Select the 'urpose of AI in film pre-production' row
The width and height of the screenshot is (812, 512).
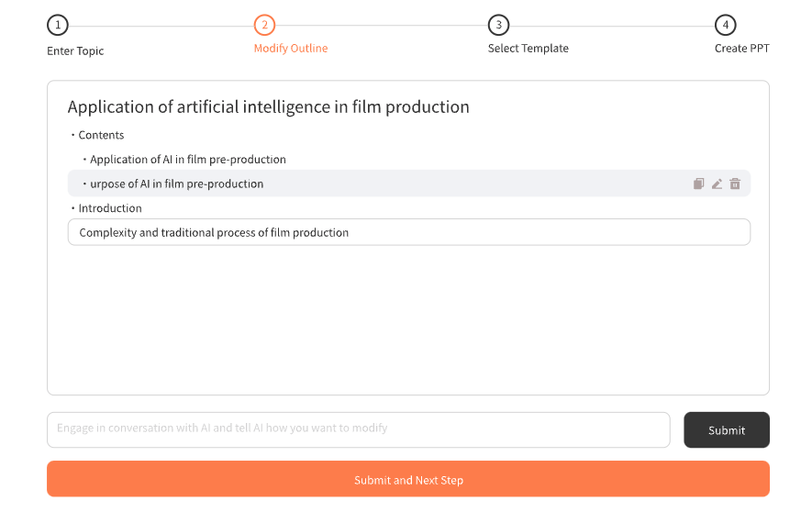click(x=176, y=184)
